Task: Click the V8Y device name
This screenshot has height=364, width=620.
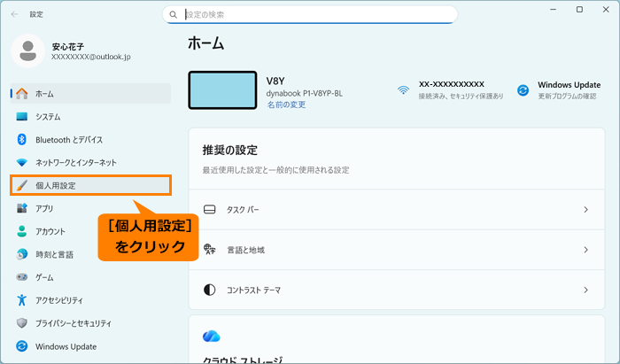Action: [275, 81]
